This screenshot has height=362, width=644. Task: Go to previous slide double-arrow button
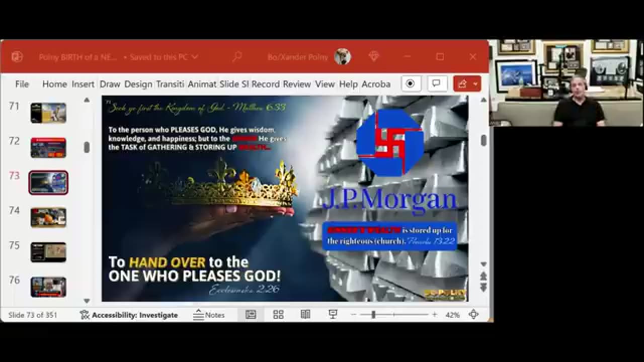point(484,276)
